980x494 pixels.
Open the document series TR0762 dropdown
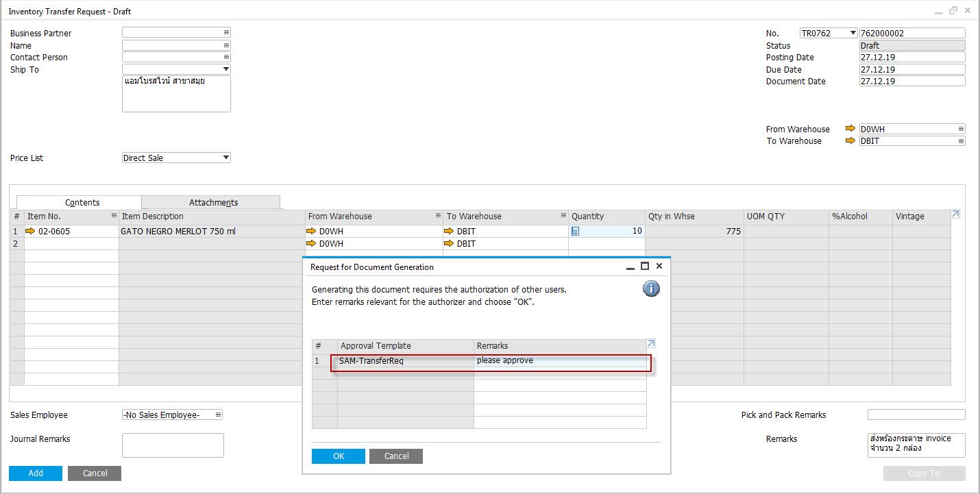853,33
